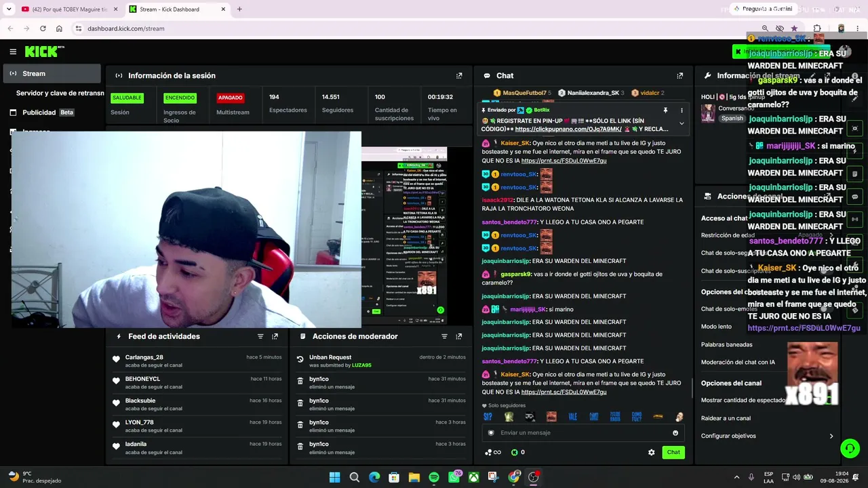The image size is (868, 488).
Task: Click the webcam video preview
Action: coord(186,229)
